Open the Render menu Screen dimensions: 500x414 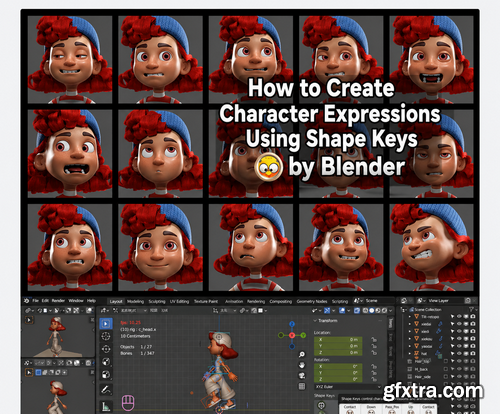[58, 301]
